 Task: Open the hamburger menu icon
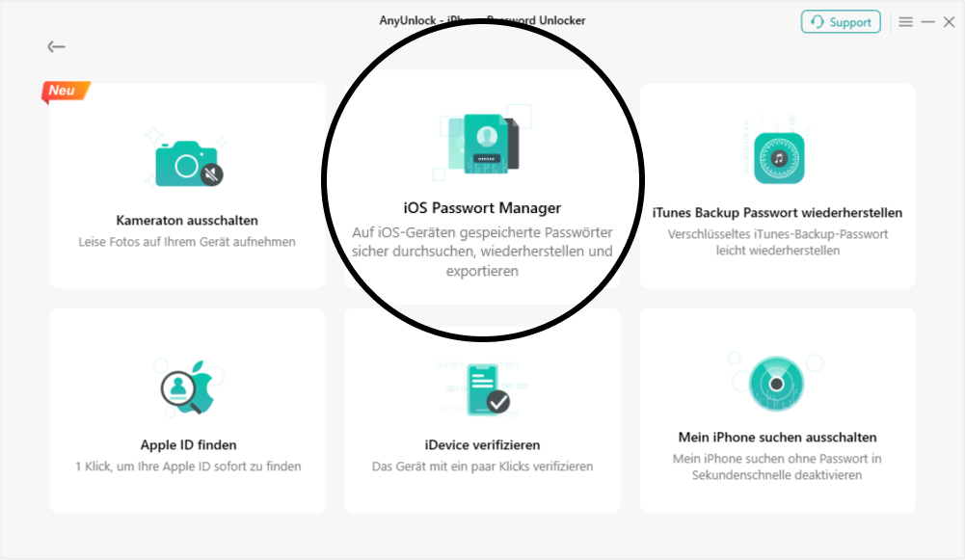[x=905, y=22]
